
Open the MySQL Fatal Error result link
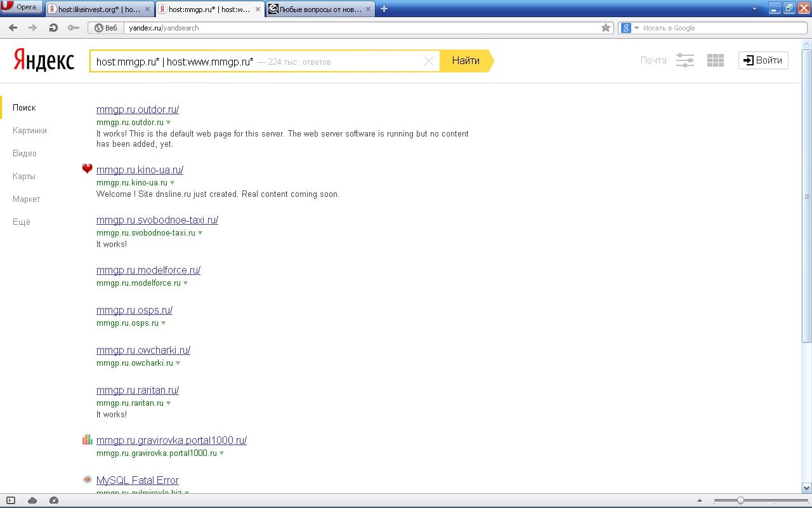138,480
